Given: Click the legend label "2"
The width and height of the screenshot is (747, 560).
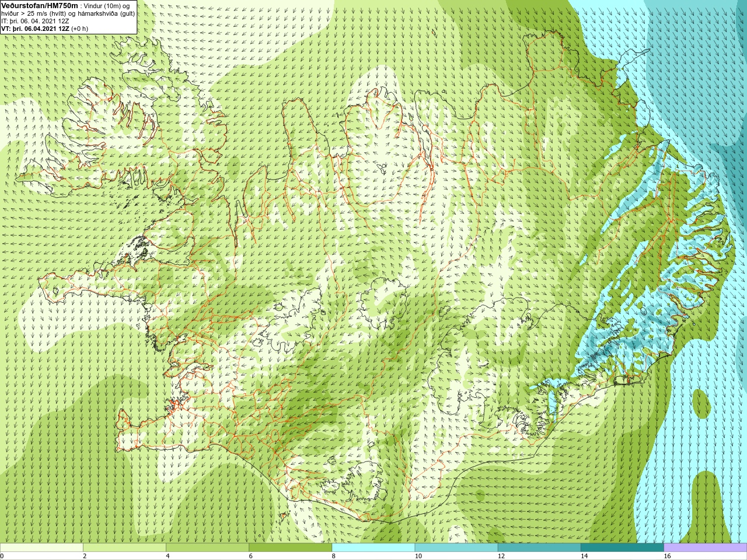Looking at the screenshot, I should (85, 556).
